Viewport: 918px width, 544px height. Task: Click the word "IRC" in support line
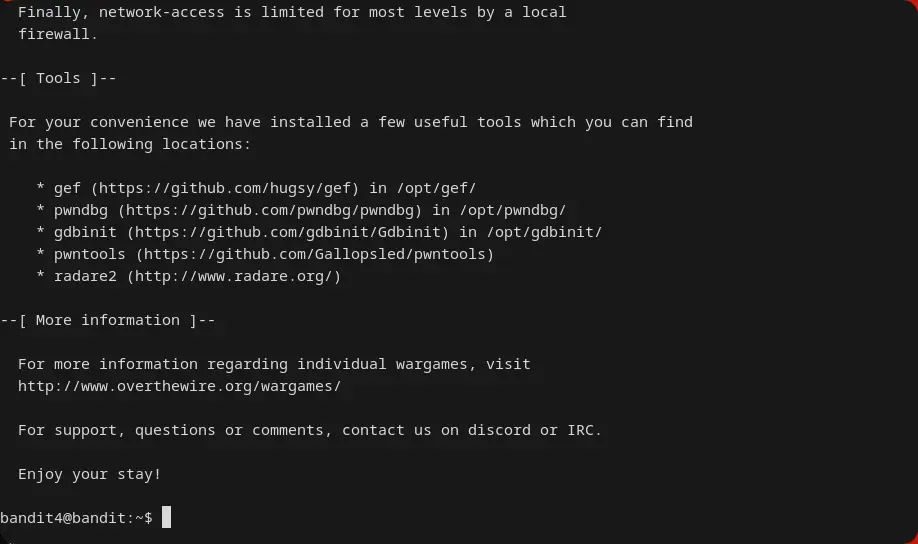pos(580,430)
